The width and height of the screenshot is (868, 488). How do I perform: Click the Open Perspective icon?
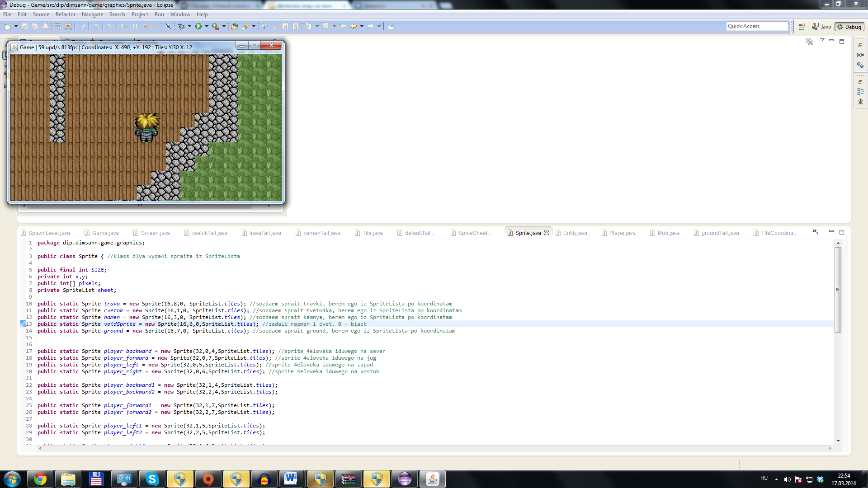click(802, 27)
